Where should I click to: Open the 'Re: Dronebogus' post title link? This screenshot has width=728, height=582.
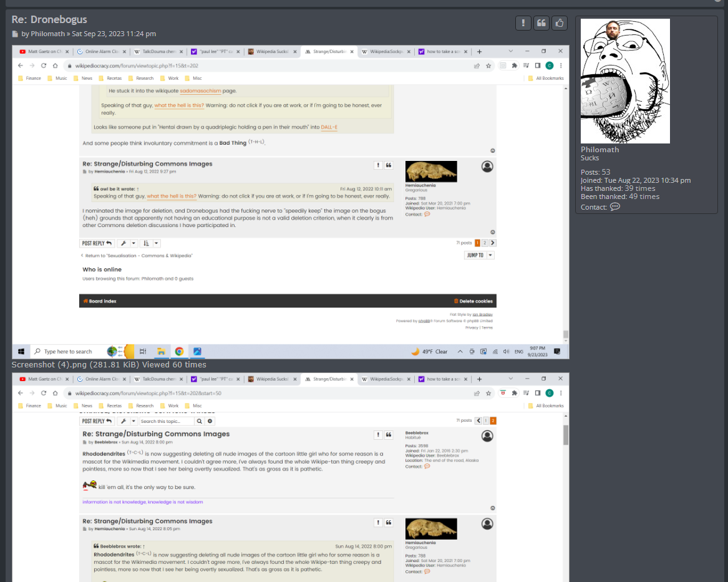[x=49, y=19]
